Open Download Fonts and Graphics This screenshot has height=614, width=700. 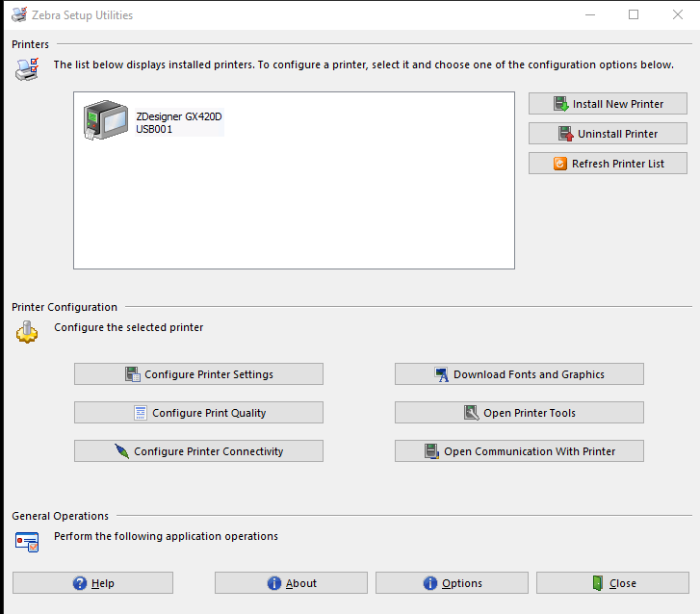tap(519, 374)
